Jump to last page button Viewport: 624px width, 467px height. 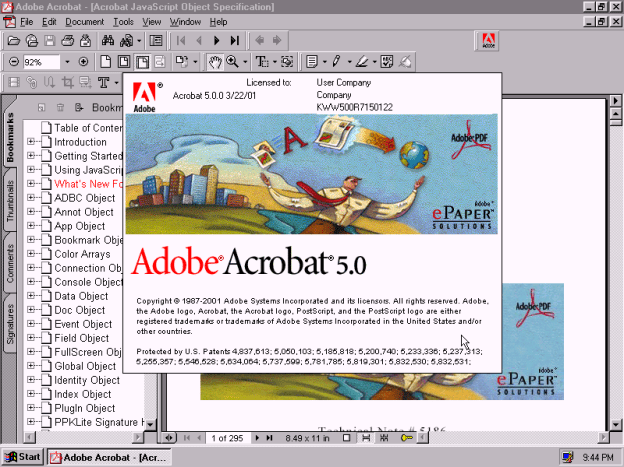click(x=234, y=41)
